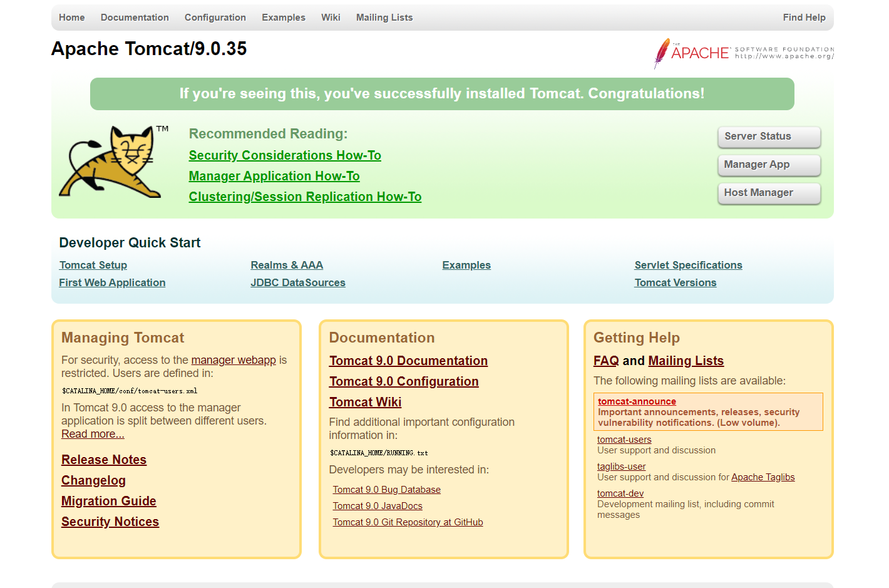
Task: Launch the Host Manager button
Action: tap(769, 193)
